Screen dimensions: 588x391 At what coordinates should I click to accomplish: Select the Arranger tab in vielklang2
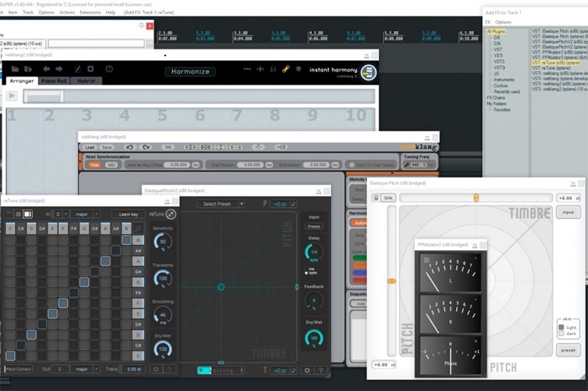click(22, 81)
